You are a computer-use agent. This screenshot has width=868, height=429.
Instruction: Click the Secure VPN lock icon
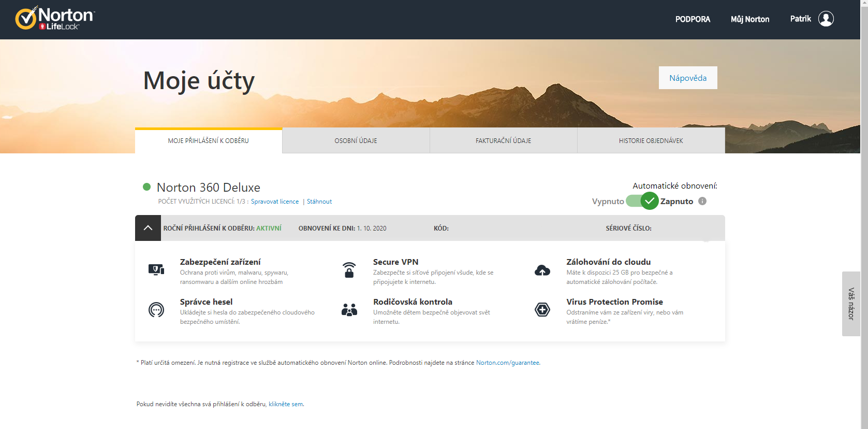click(x=349, y=270)
